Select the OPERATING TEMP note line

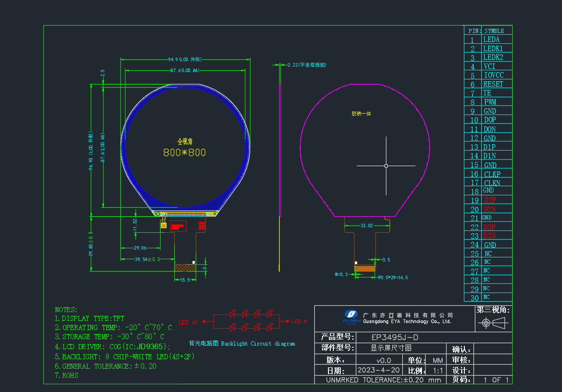tap(114, 328)
